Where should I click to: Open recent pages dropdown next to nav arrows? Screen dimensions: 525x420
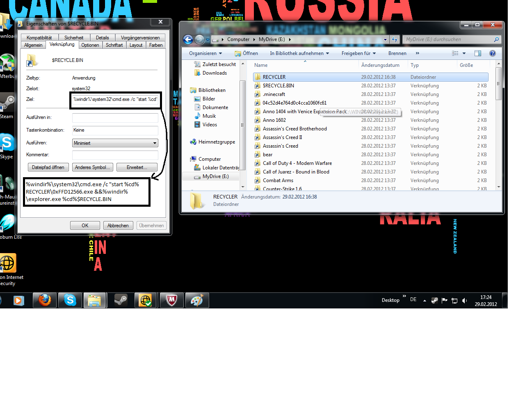pyautogui.click(x=208, y=40)
